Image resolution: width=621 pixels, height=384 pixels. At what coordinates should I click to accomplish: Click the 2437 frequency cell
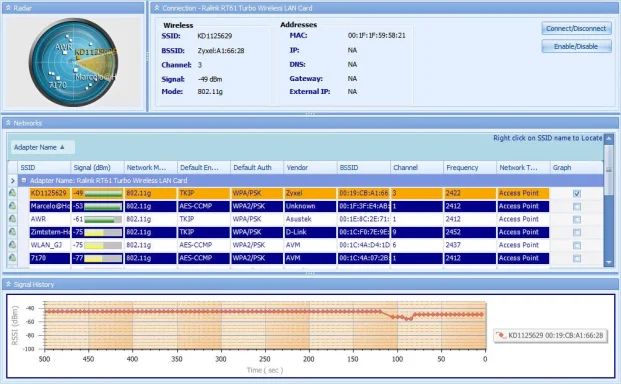[470, 245]
